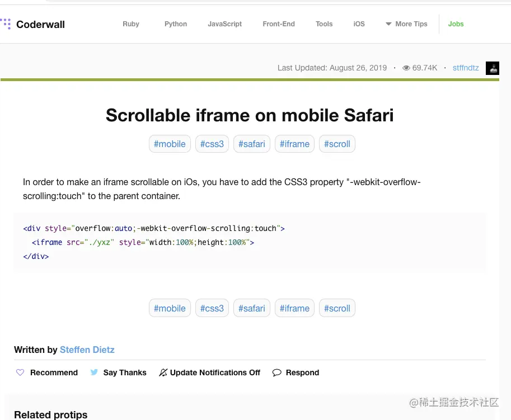The width and height of the screenshot is (511, 420).
Task: Choose the #iframe tag below the code
Action: tap(294, 308)
